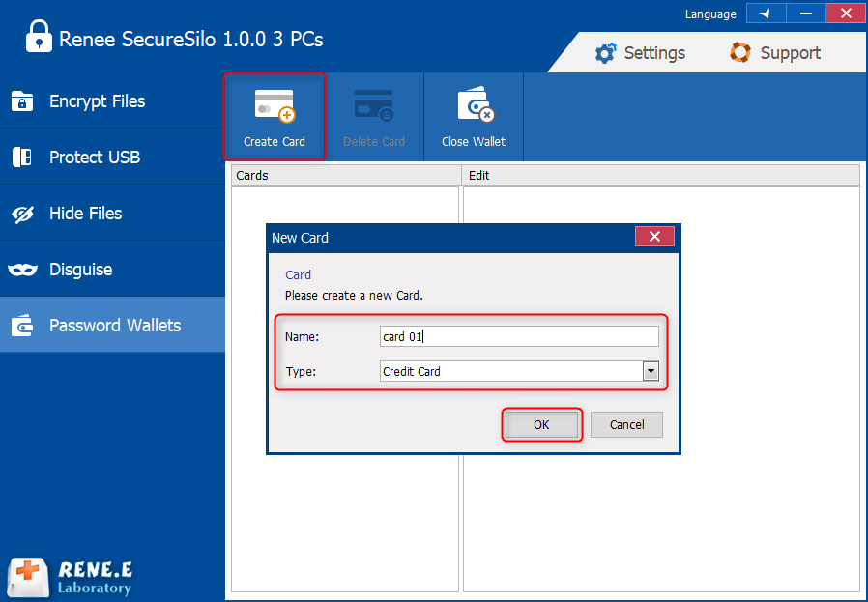
Task: Open Settings with the gear icon
Action: [641, 53]
